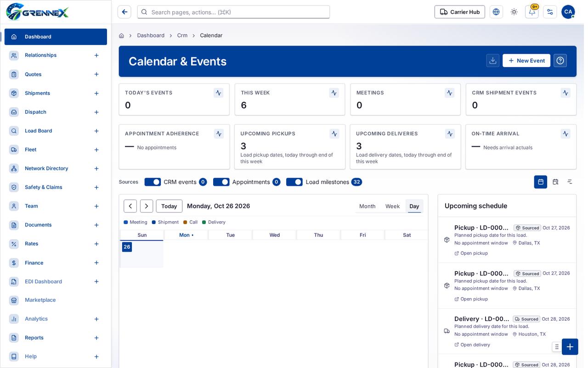Click the Today's Events activity icon
Screen dimensions: 588x368
pos(219,93)
